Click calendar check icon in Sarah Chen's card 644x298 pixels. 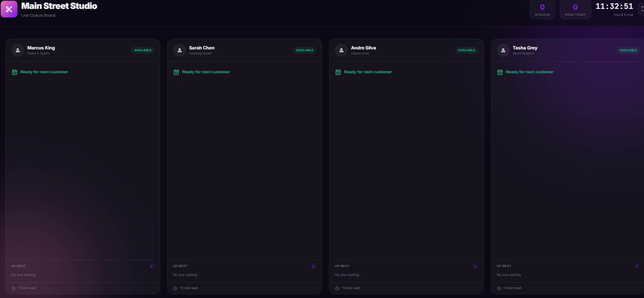click(176, 72)
